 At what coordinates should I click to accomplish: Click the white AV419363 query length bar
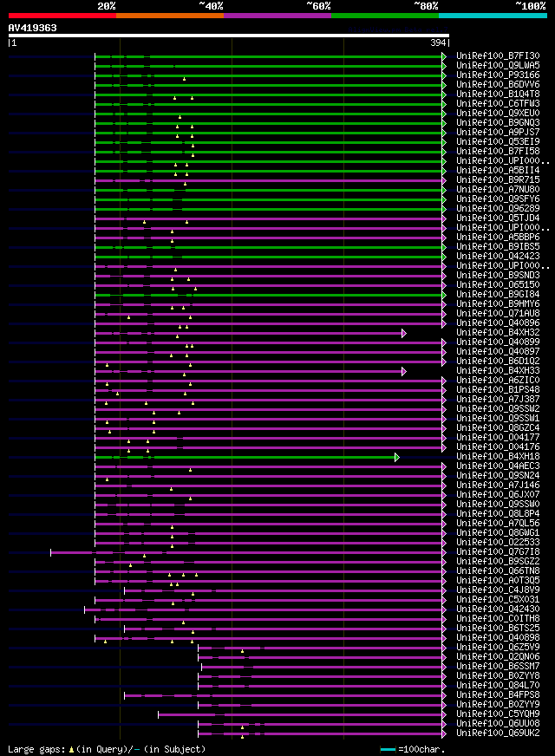[229, 36]
